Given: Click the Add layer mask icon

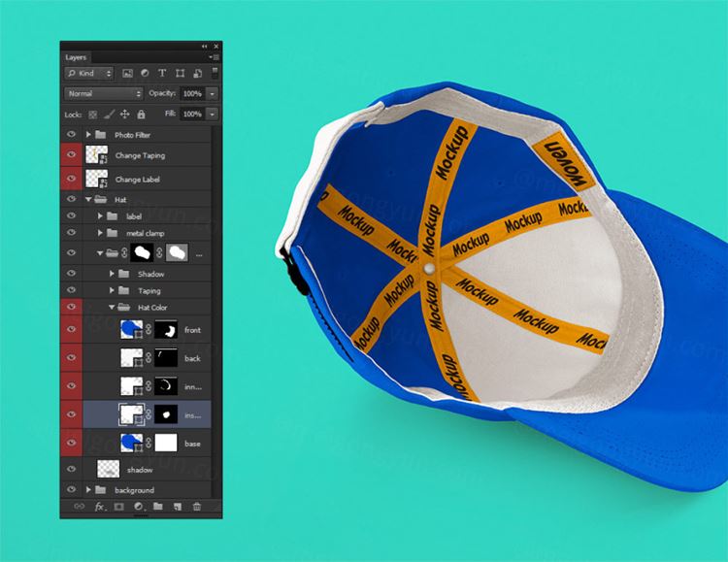Looking at the screenshot, I should [118, 507].
